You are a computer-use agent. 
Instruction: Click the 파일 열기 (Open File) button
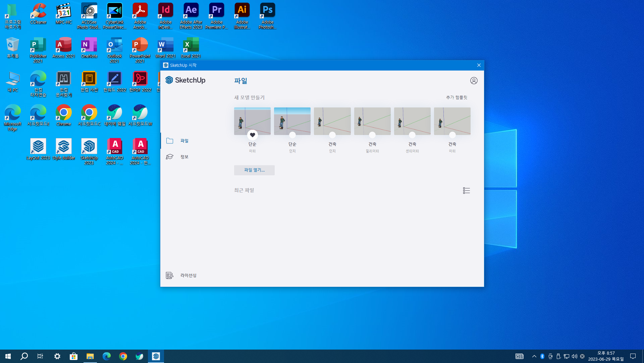254,170
